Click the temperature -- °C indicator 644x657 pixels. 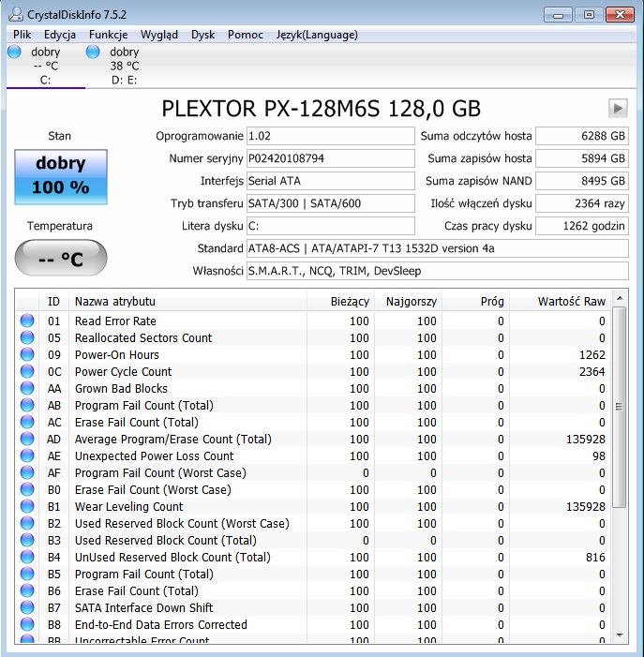[61, 258]
